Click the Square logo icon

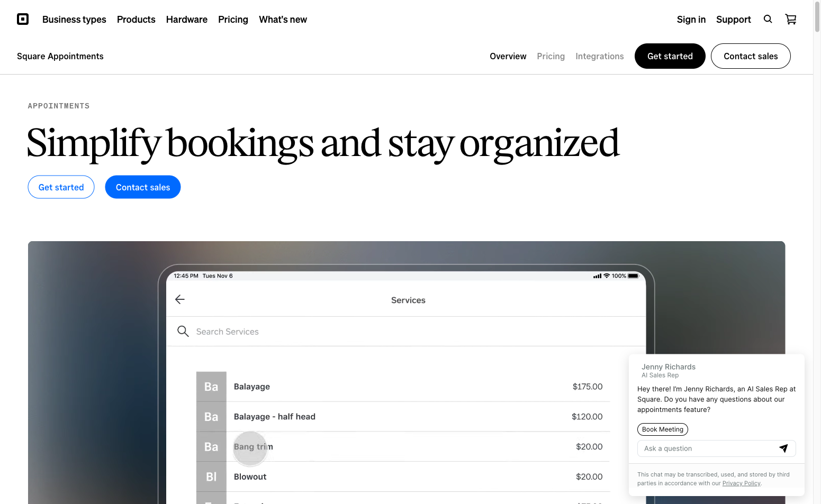pyautogui.click(x=23, y=20)
